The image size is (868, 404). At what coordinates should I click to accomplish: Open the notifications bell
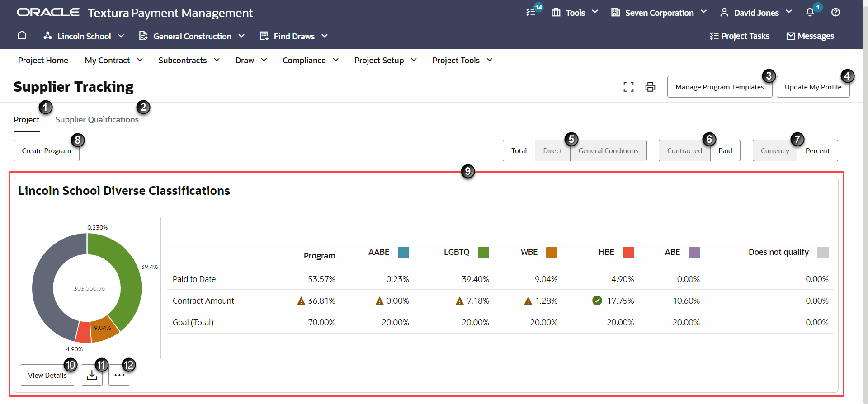810,12
